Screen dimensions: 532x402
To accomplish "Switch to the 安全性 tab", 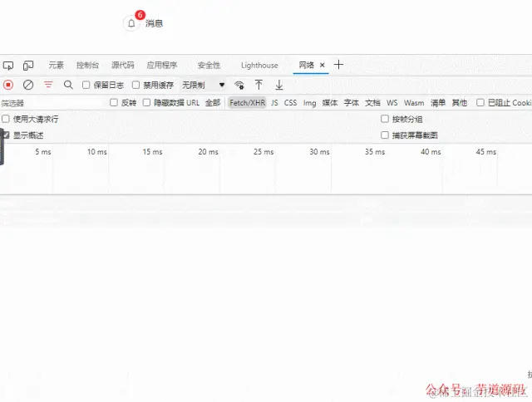I will (209, 65).
